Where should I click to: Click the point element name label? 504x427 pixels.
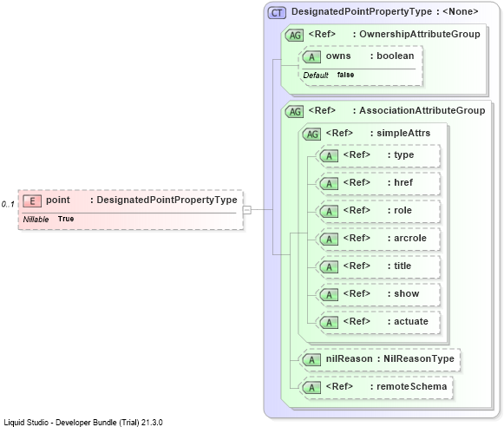click(58, 200)
